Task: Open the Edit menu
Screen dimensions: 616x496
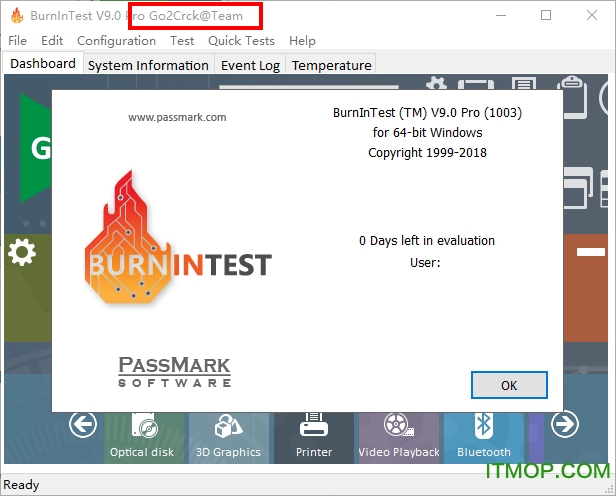Action: click(52, 41)
